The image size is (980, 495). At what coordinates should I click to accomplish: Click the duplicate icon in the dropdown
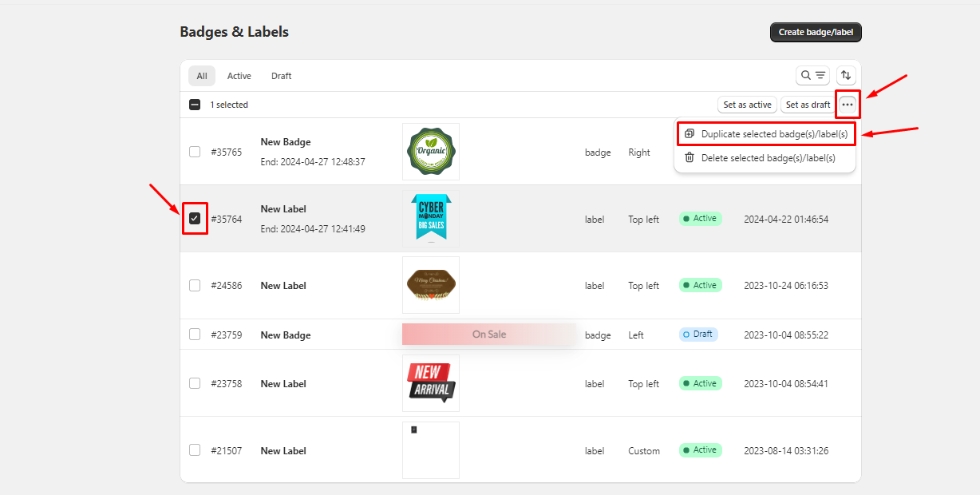pos(690,134)
